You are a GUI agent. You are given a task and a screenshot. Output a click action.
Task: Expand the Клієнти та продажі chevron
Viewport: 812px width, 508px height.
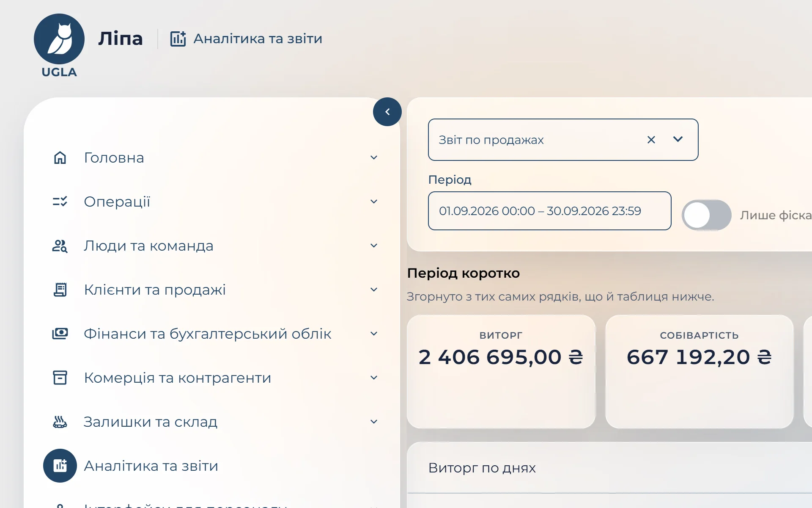point(374,290)
